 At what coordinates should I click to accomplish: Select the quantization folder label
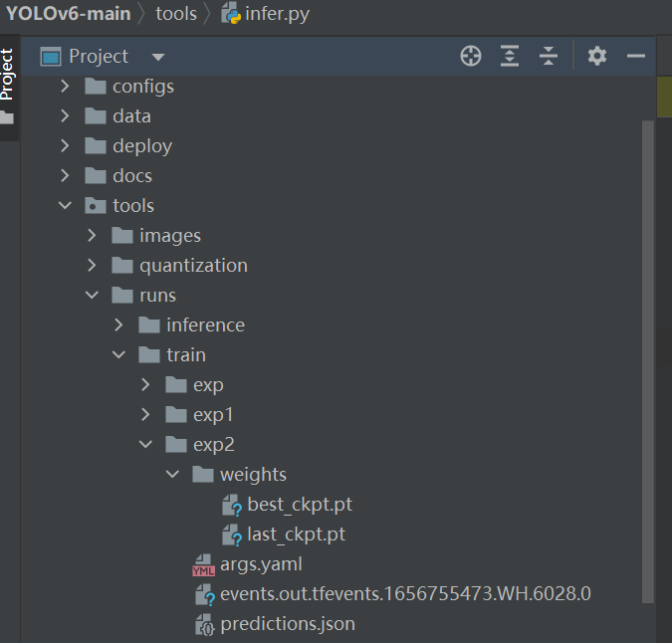(194, 266)
